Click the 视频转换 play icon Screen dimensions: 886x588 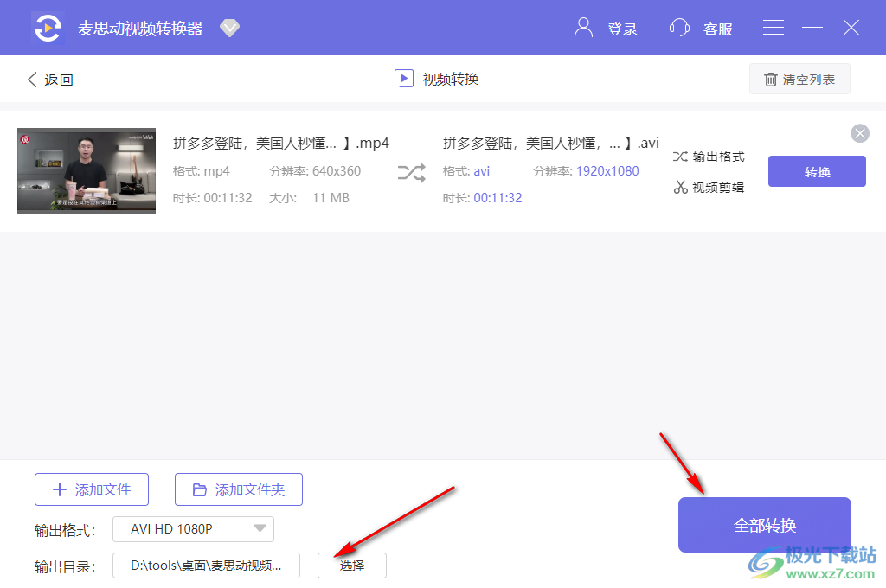[x=404, y=79]
